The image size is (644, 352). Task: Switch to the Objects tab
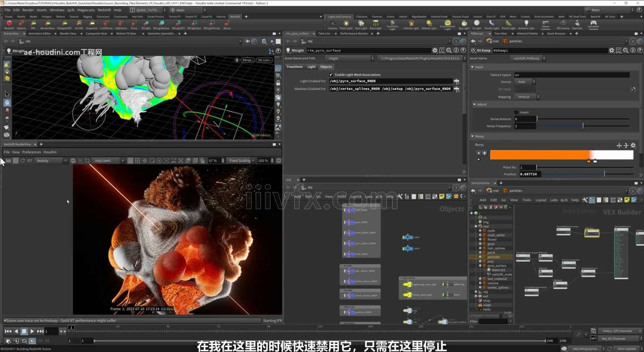coord(326,67)
